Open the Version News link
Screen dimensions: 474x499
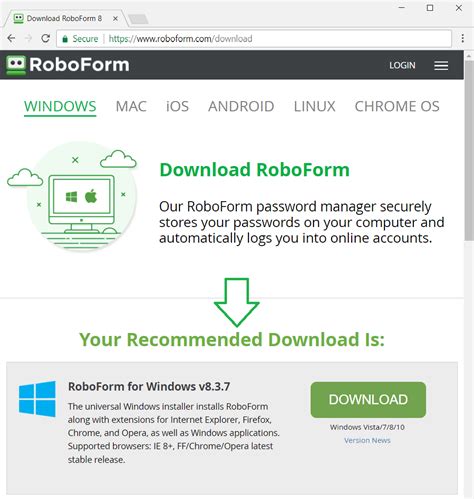pos(367,440)
